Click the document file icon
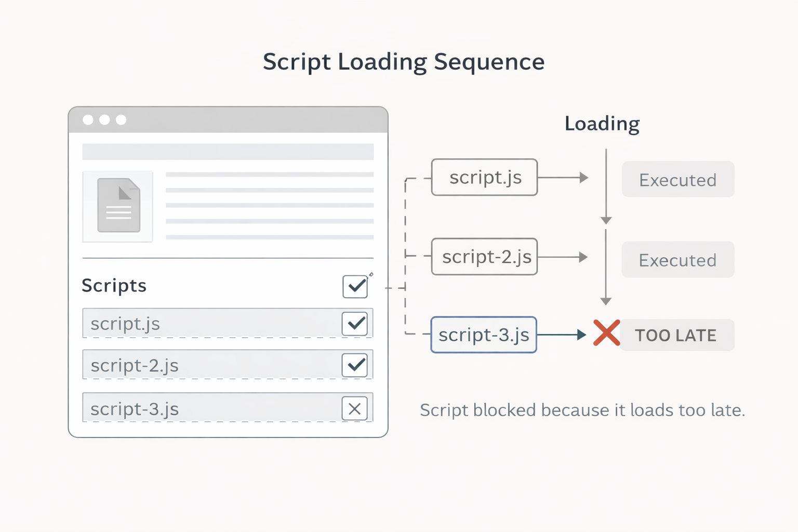 coord(119,206)
